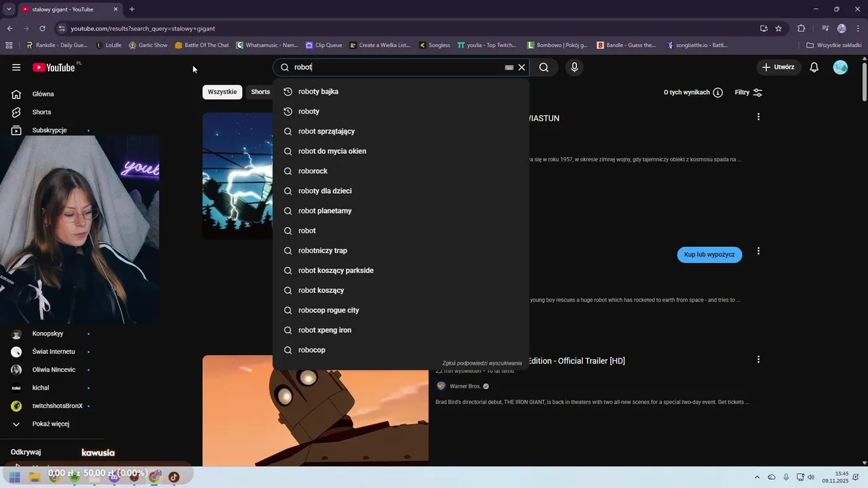
Task: Close the stalowy gigant YouTube tab
Action: 115,9
